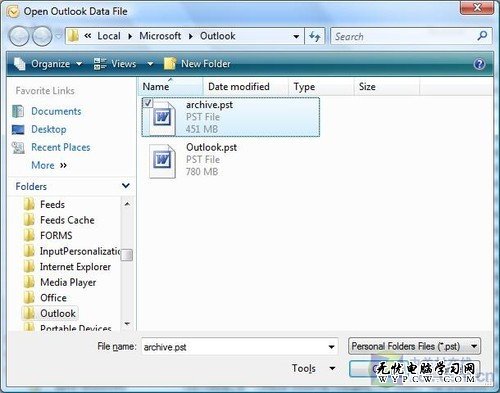Click the folder tree scrollbar thumb
This screenshot has height=393, width=500.
pos(127,255)
